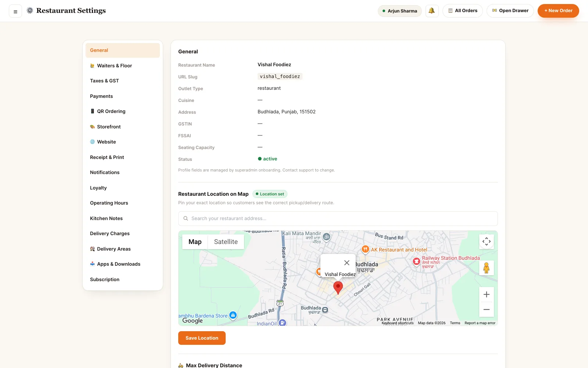588x368 pixels.
Task: Click the GSTIN label
Action: tap(185, 124)
